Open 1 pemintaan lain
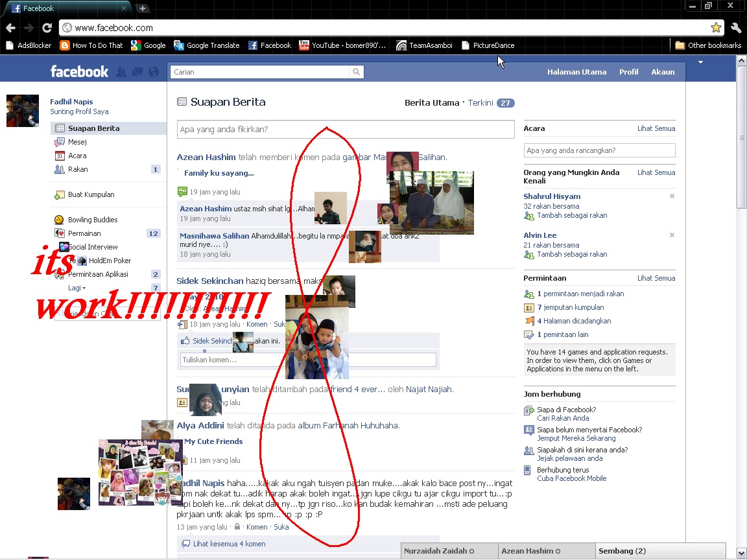Image resolution: width=747 pixels, height=560 pixels. tap(563, 334)
